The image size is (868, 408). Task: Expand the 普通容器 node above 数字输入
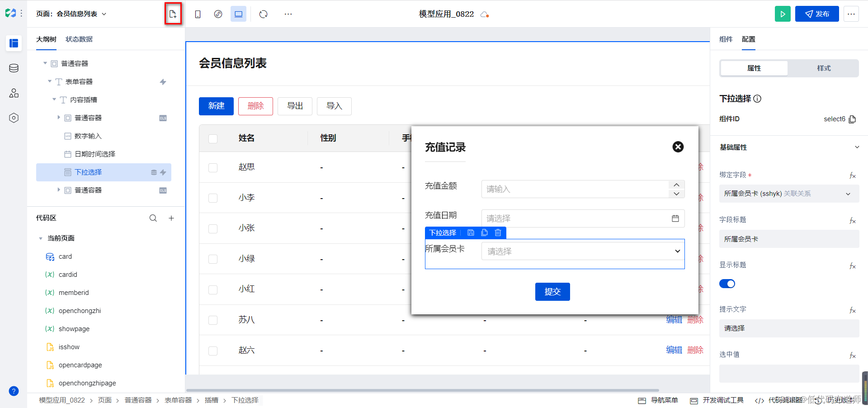point(59,118)
